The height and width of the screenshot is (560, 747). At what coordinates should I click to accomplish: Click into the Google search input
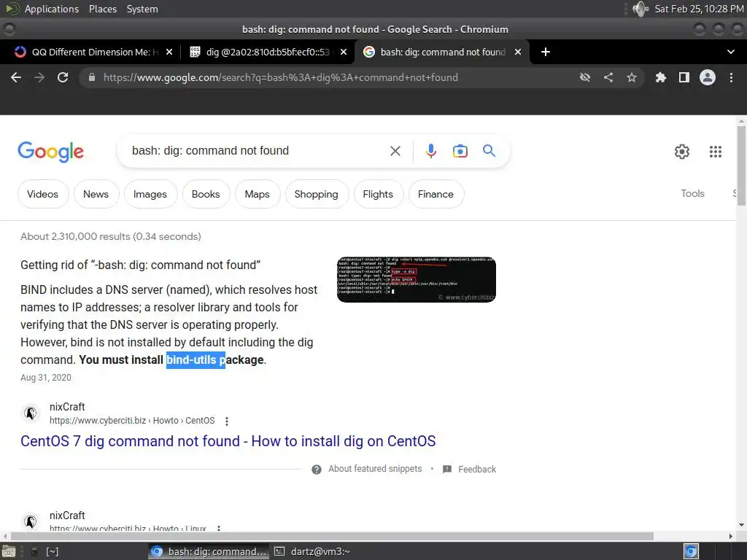pos(258,151)
